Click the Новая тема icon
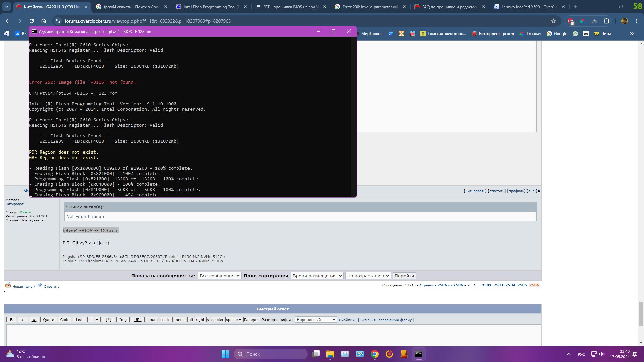Image resolution: width=644 pixels, height=362 pixels. pyautogui.click(x=8, y=285)
